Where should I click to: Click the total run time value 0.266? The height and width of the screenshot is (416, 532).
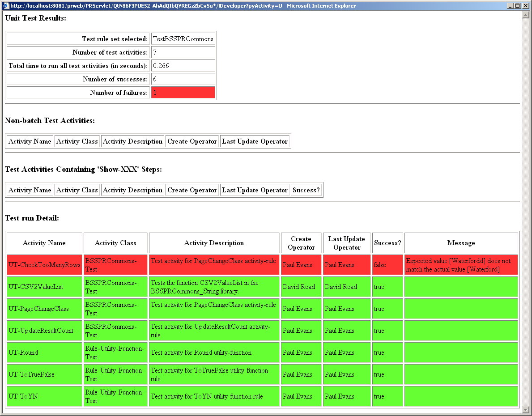(x=183, y=66)
